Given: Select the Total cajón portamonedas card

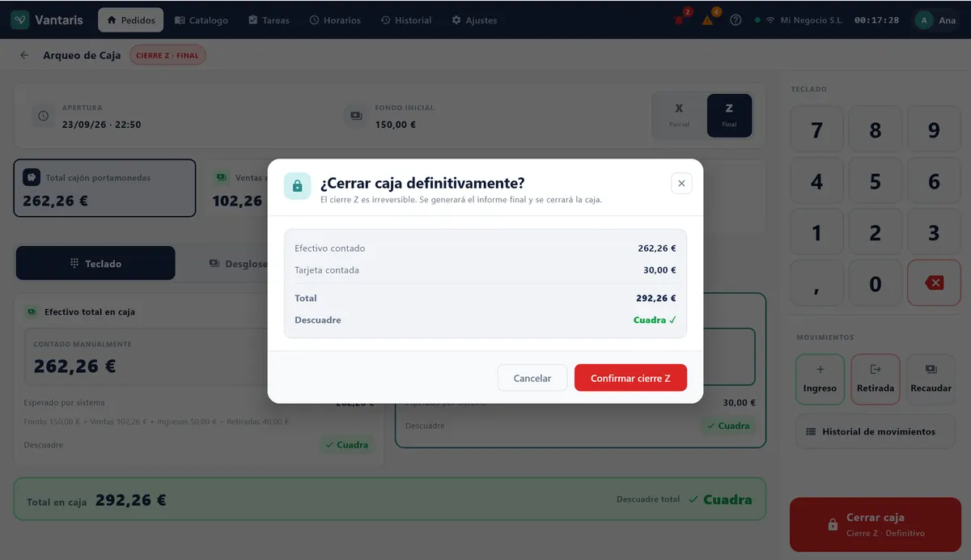Looking at the screenshot, I should (x=104, y=188).
